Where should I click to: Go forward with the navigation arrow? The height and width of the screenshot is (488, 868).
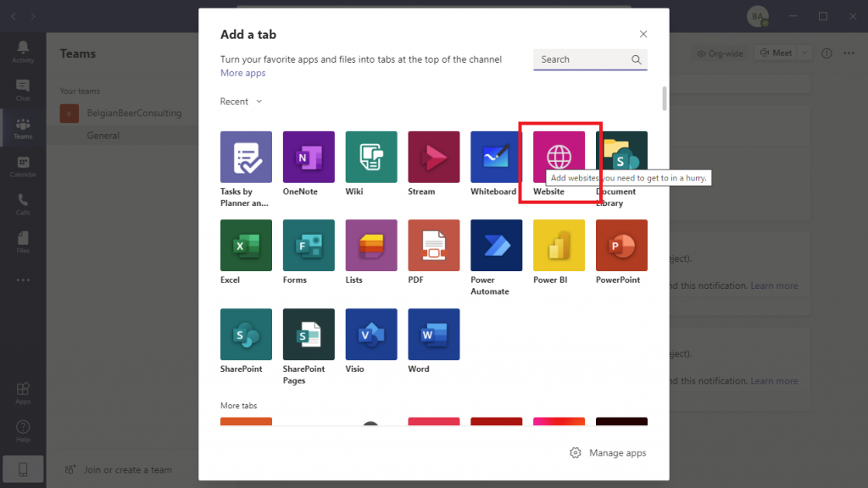coord(33,17)
